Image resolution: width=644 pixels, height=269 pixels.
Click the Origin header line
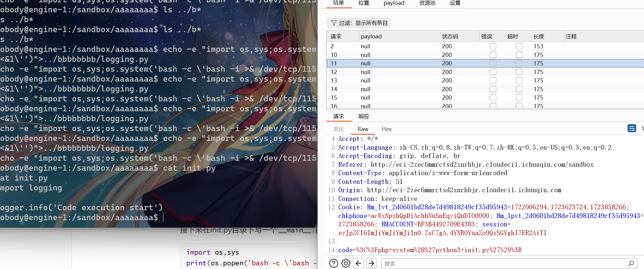coord(450,190)
